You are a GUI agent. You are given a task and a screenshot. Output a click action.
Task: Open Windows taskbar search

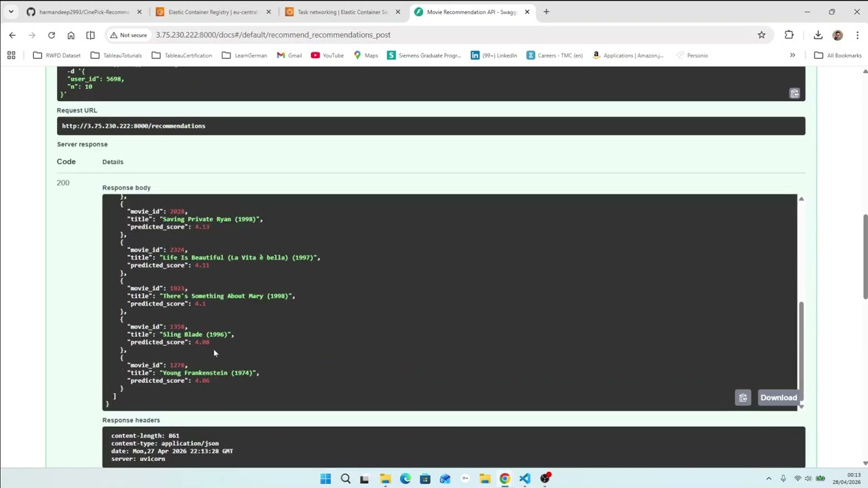point(345,479)
